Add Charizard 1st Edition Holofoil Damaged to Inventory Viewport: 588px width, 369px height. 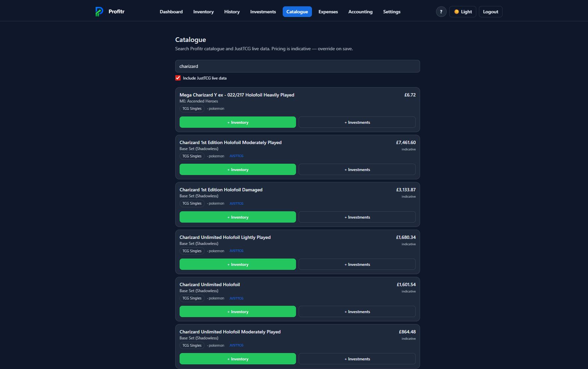(x=238, y=217)
